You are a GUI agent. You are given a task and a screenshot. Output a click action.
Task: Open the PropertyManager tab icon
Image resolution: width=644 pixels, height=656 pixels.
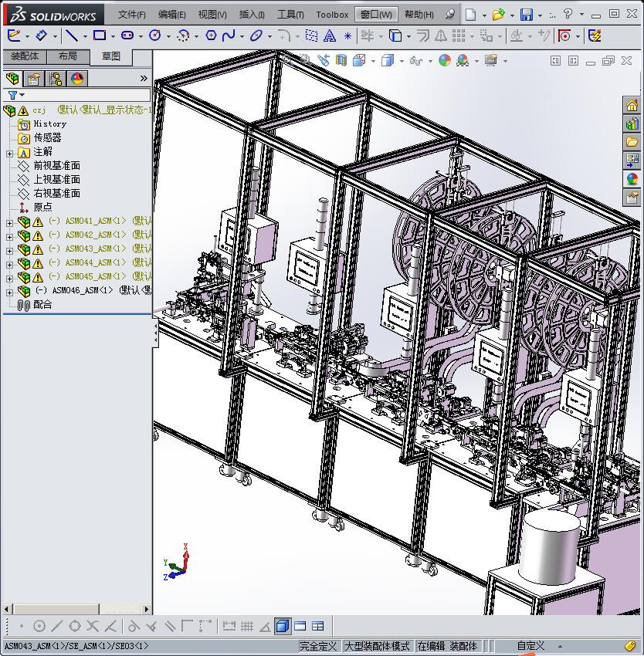[34, 79]
